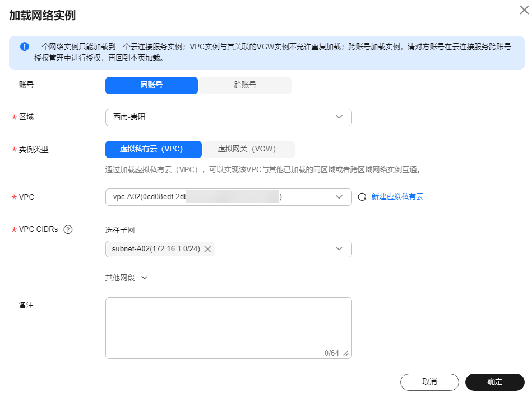This screenshot has width=532, height=396.
Task: Click the 加载网络实例 dialog title
Action: pyautogui.click(x=42, y=15)
